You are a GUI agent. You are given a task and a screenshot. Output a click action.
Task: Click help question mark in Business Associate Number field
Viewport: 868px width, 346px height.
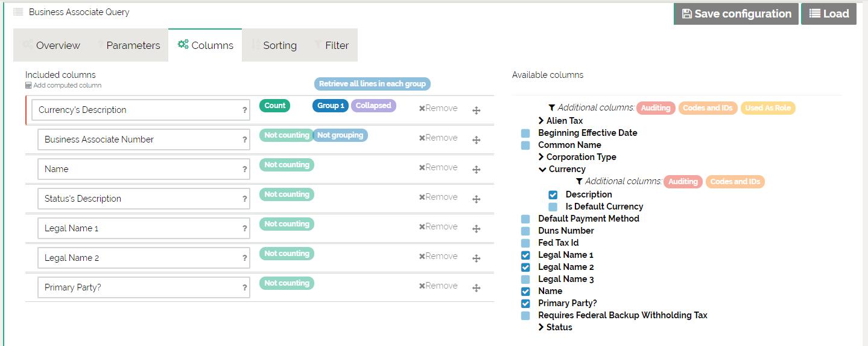(244, 140)
